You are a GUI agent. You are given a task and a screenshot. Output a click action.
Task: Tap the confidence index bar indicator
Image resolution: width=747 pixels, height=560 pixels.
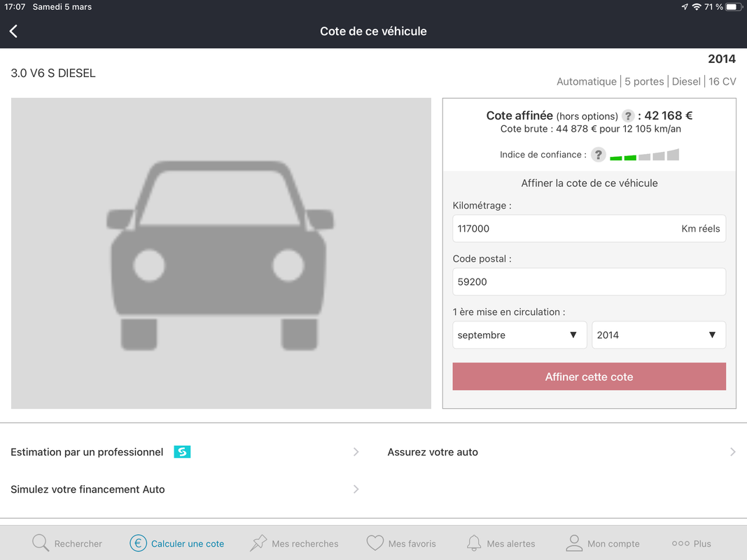pyautogui.click(x=645, y=155)
